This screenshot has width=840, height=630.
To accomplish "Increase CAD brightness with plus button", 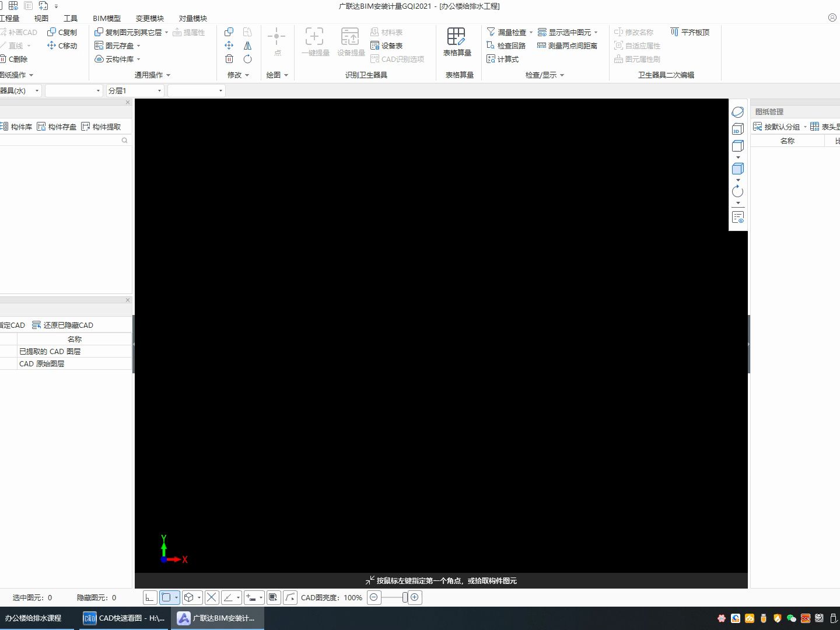I will [415, 597].
